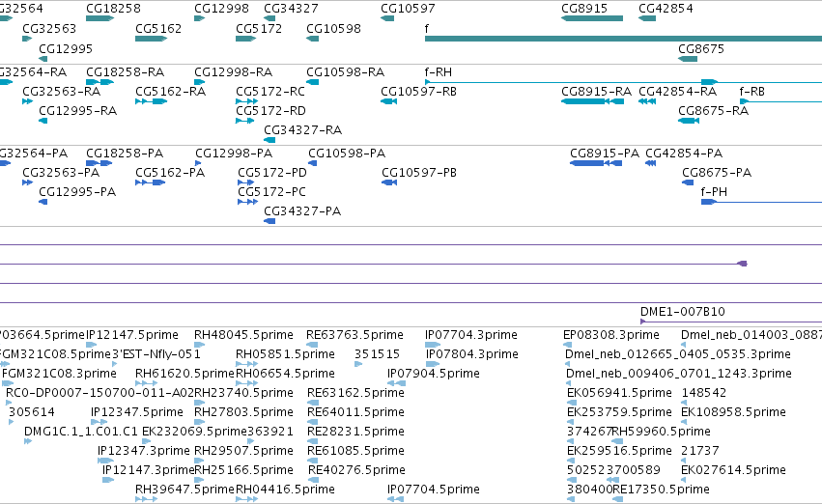822x504 pixels.
Task: Select transcript CG12998-RA label
Action: tap(234, 71)
